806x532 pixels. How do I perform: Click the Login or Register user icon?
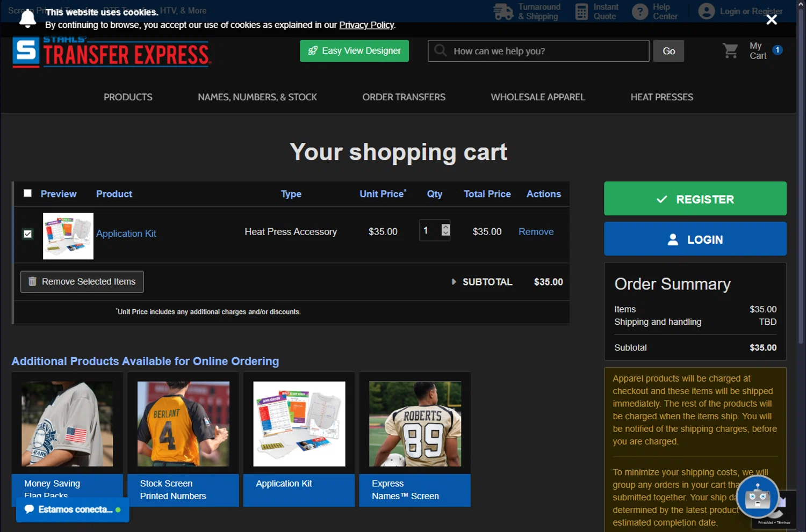707,11
